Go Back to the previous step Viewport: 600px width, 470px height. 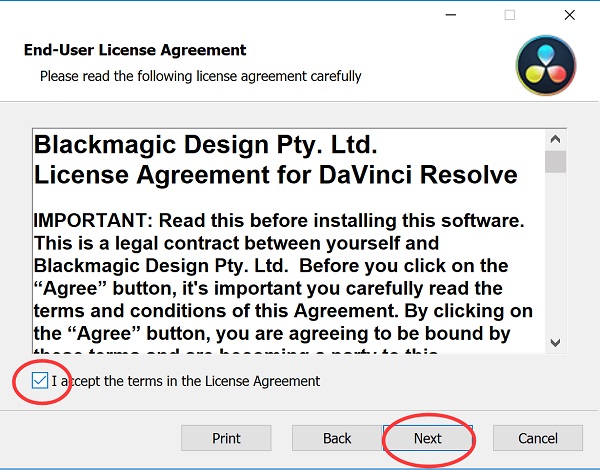click(337, 438)
